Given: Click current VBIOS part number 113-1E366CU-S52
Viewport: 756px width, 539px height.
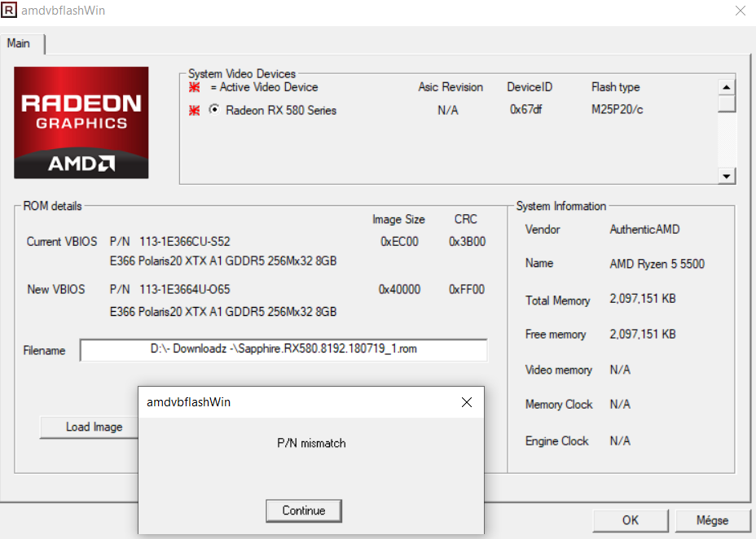Looking at the screenshot, I should point(185,241).
